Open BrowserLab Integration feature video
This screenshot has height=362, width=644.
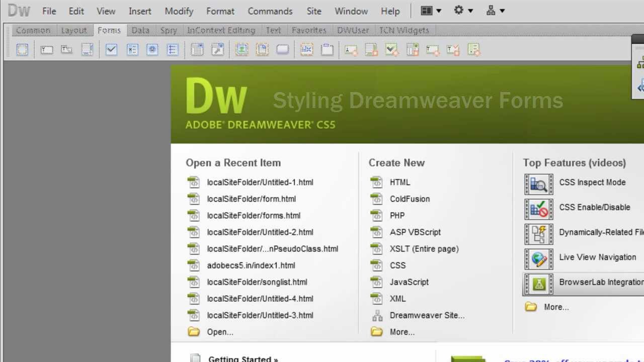pyautogui.click(x=584, y=284)
